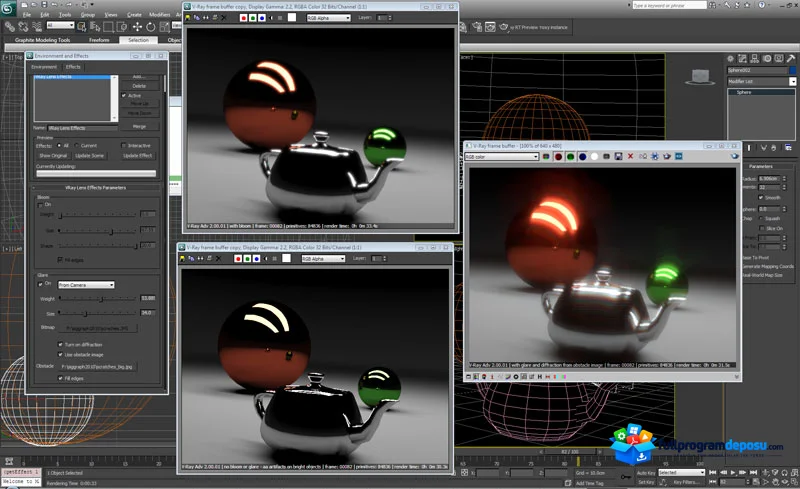Click the Obstacle image path button

96,366
